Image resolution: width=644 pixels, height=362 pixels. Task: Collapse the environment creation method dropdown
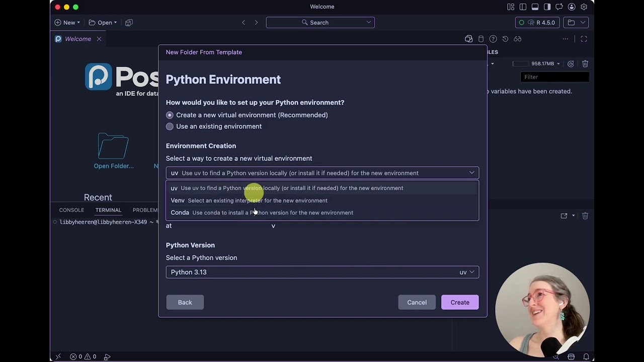pyautogui.click(x=471, y=173)
